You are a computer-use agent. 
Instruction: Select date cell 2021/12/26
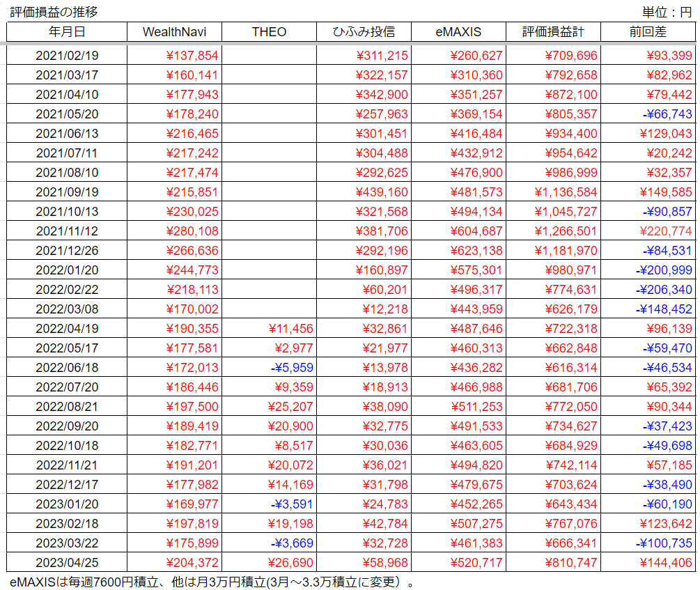67,251
